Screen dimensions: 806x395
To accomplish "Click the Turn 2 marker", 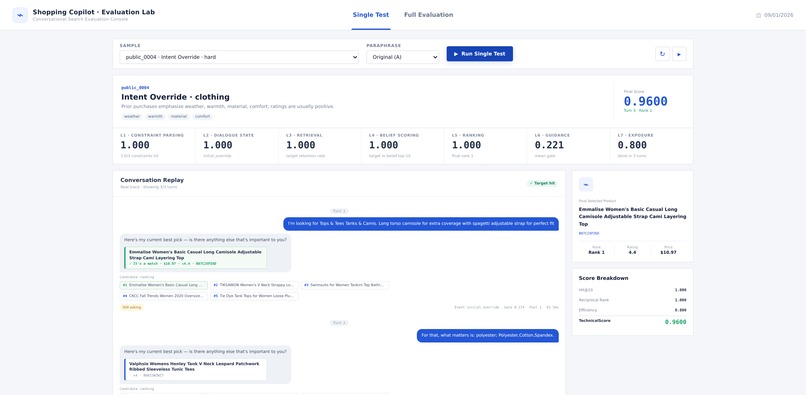I will (339, 323).
